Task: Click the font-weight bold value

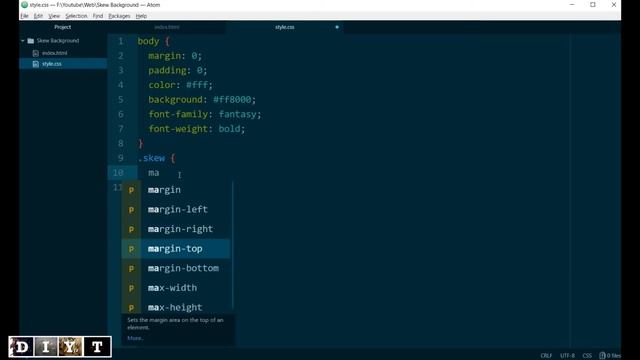Action: click(229, 129)
